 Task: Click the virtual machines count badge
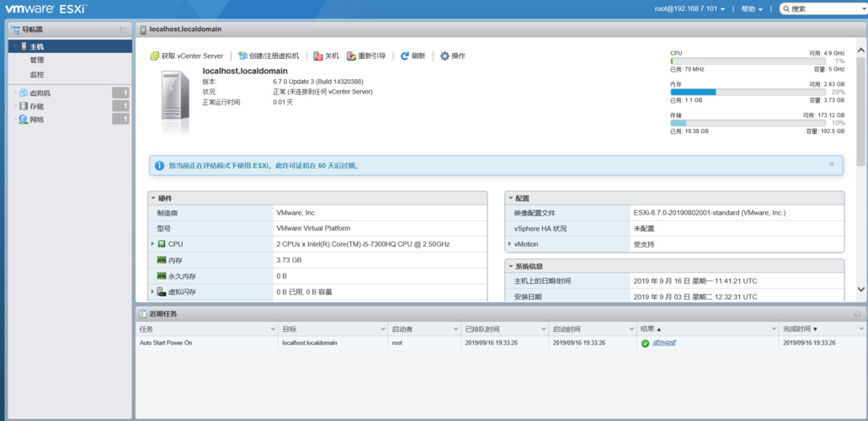tap(120, 93)
